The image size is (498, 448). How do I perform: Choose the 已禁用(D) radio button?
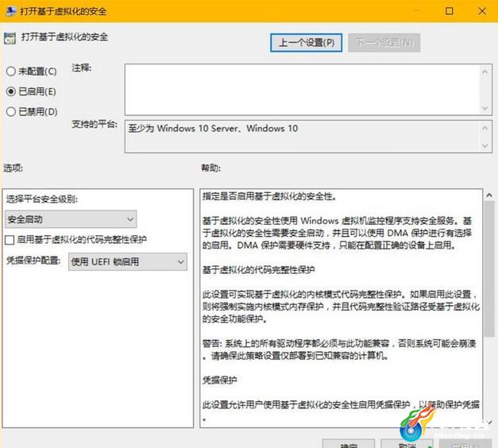coord(32,112)
